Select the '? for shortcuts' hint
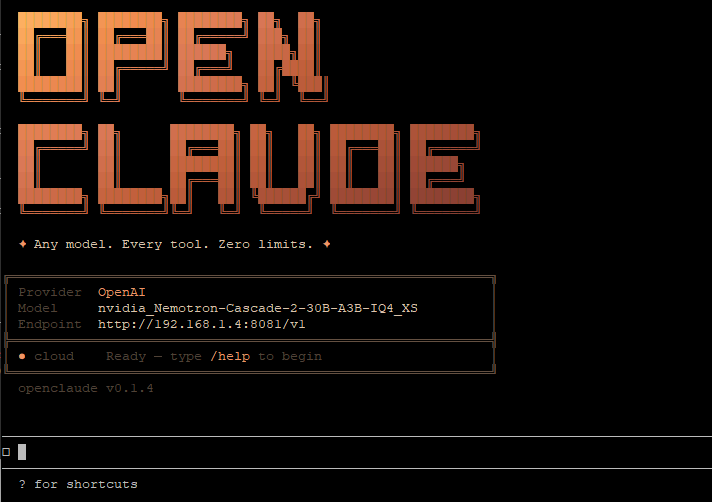The height and width of the screenshot is (502, 712). pyautogui.click(x=78, y=484)
